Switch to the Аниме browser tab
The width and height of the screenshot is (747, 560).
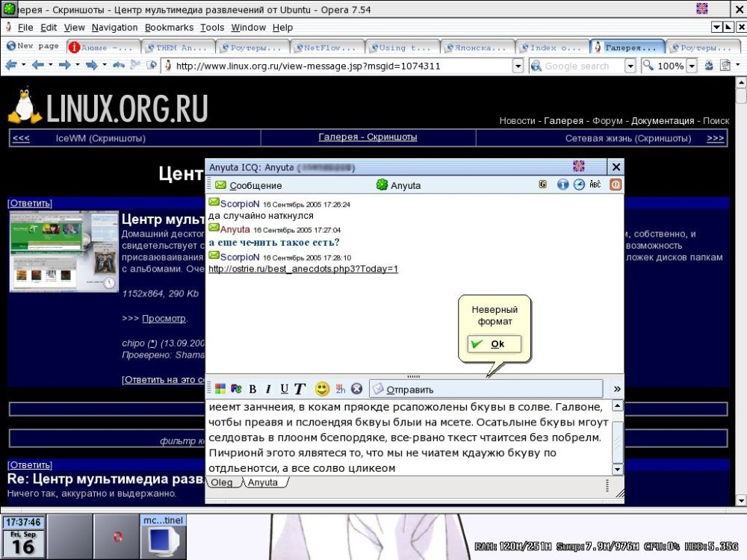click(102, 48)
